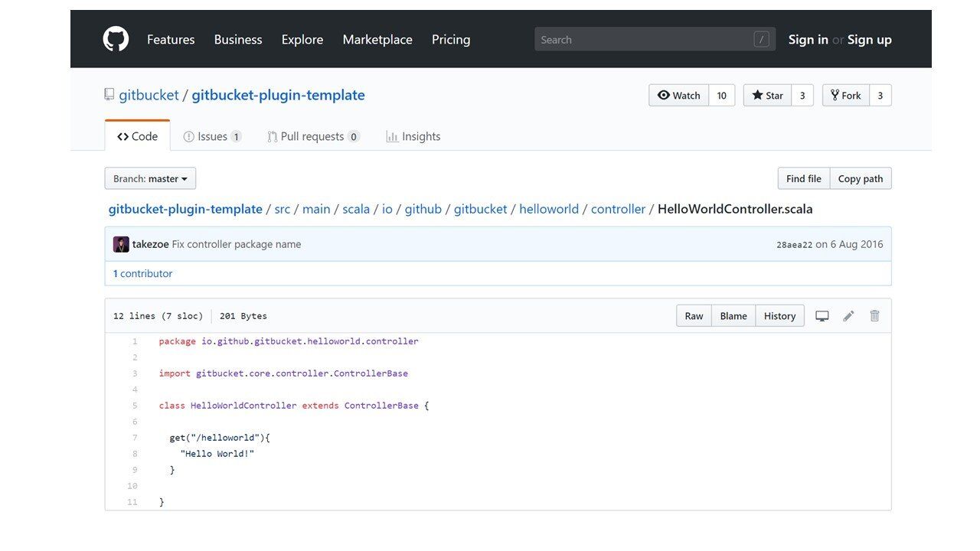980x551 pixels.
Task: Click the 12 lines (7 sloc) text
Action: pos(158,316)
